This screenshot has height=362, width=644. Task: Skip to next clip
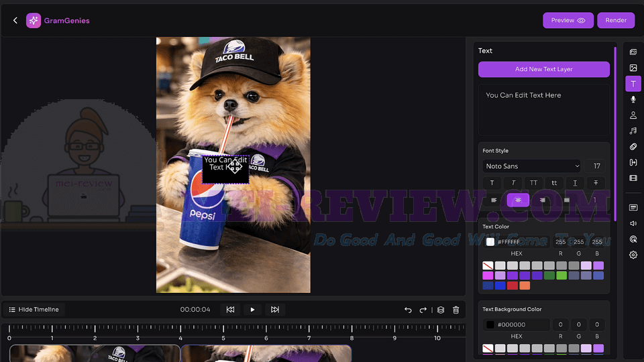[x=275, y=310]
